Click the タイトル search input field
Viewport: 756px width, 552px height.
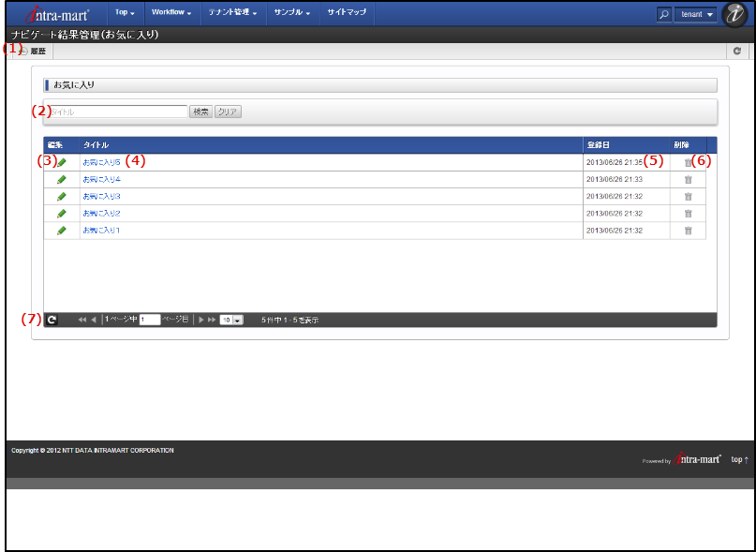[117, 112]
